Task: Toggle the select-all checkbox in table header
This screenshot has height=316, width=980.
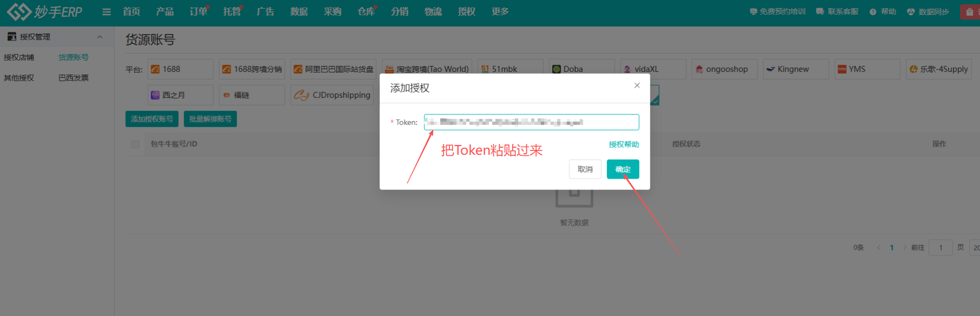Action: [x=135, y=144]
